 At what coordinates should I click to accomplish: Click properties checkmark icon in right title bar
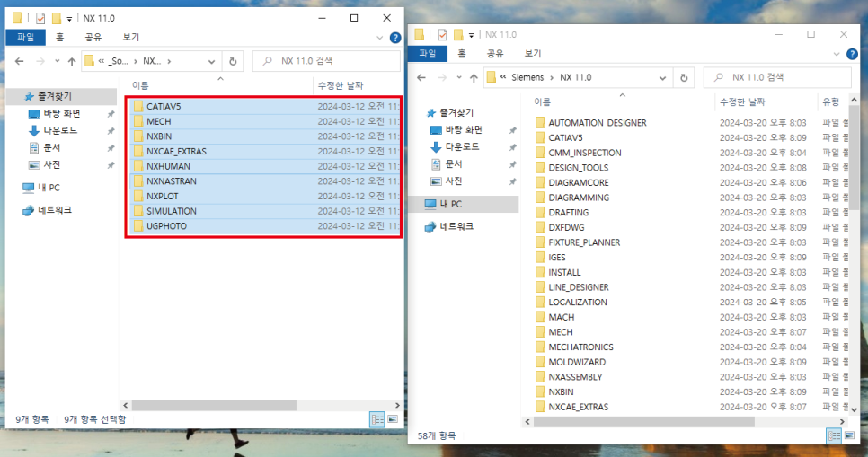tap(442, 35)
